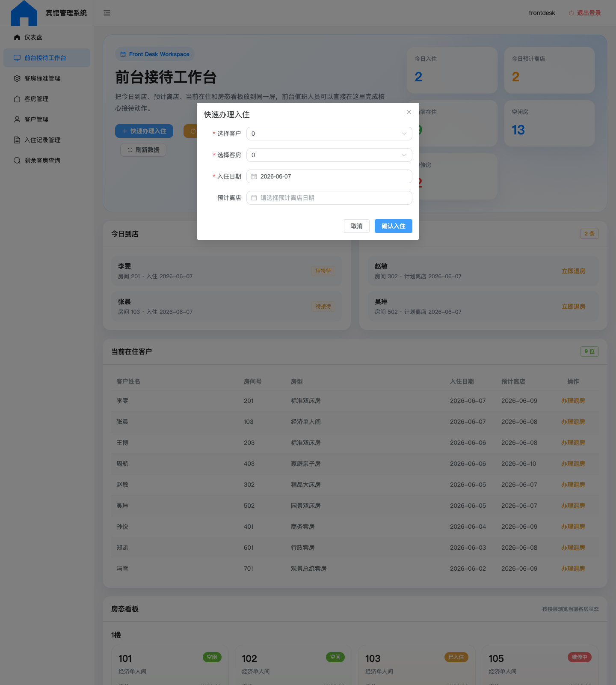The width and height of the screenshot is (616, 685).
Task: Click the check-in date field
Action: pyautogui.click(x=329, y=176)
